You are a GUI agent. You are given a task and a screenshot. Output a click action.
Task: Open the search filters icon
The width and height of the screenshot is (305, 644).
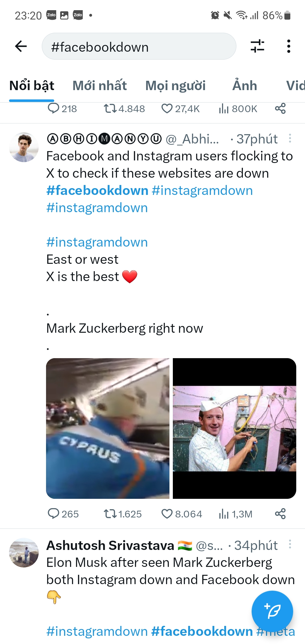257,47
